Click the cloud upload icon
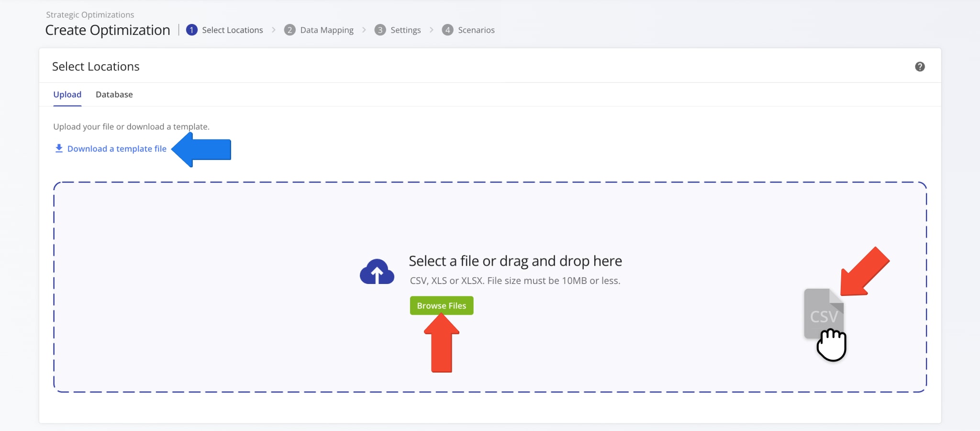 tap(377, 271)
